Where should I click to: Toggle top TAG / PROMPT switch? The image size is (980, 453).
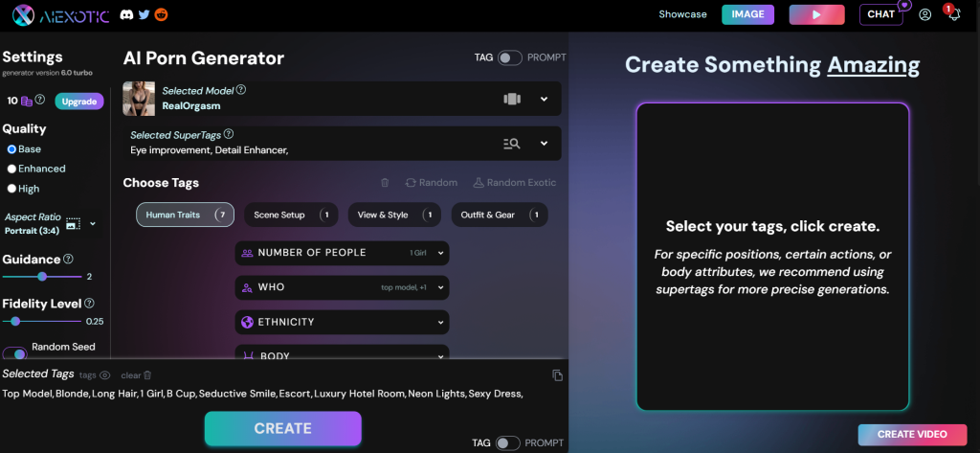[x=509, y=58]
